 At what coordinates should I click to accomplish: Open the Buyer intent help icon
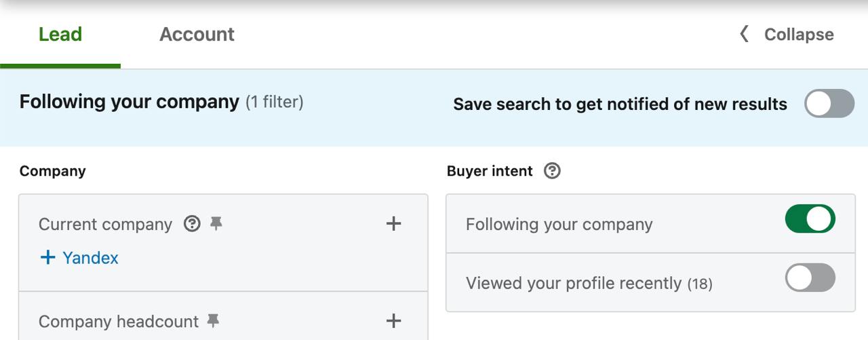pyautogui.click(x=553, y=171)
